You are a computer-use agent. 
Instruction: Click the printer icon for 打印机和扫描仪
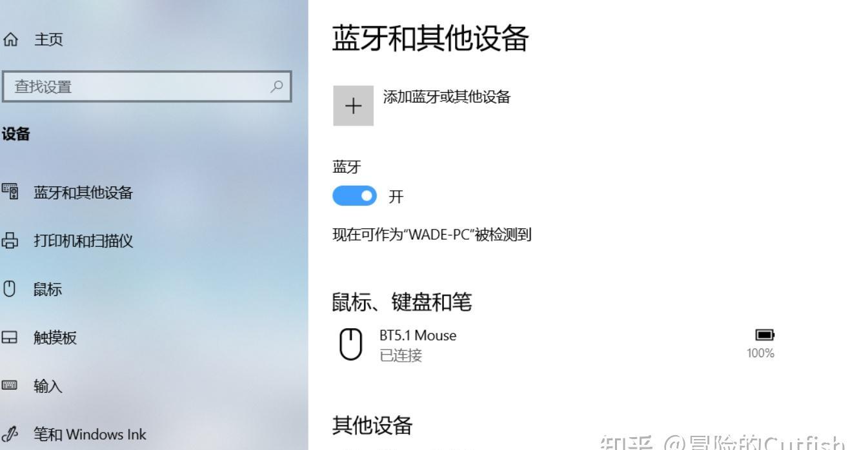[10, 240]
